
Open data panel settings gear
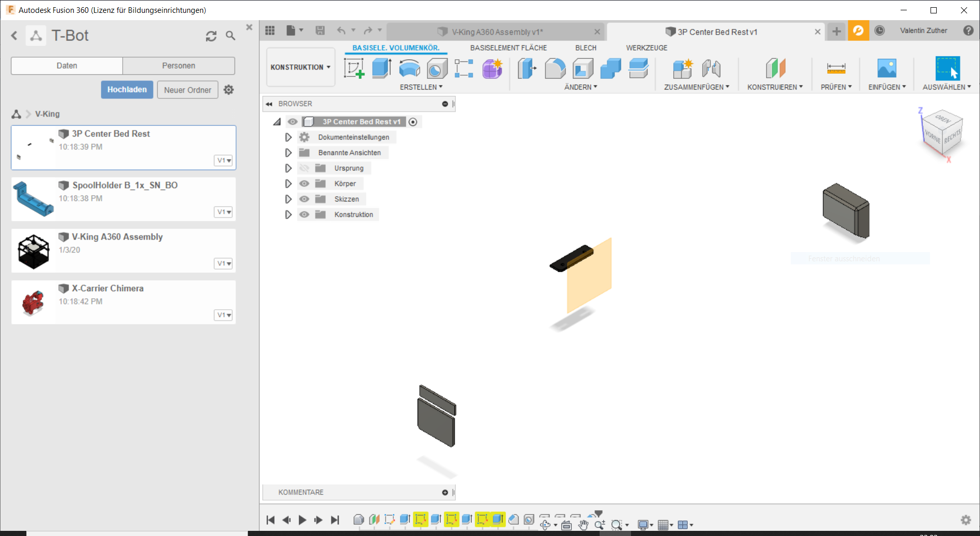click(x=229, y=90)
